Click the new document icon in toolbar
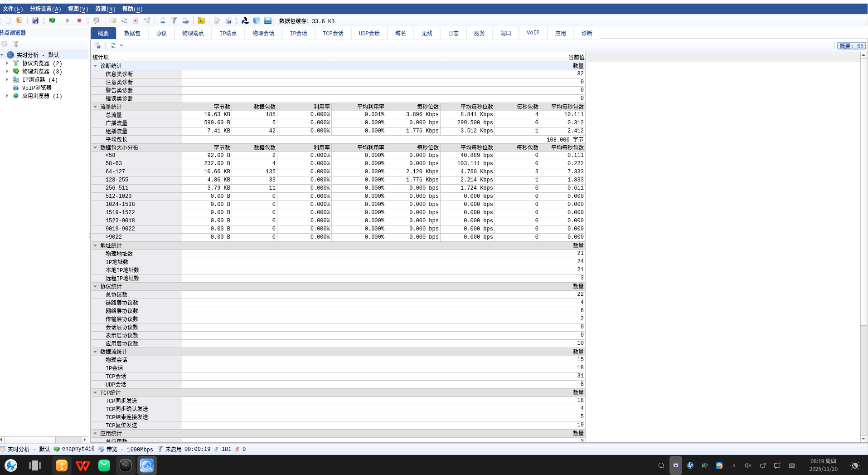Screen dimensions: 868x475 click(8, 20)
